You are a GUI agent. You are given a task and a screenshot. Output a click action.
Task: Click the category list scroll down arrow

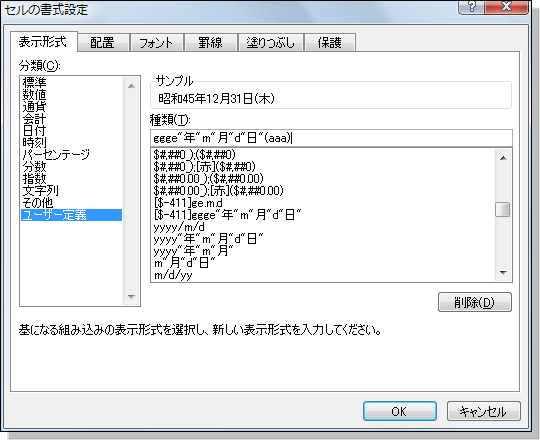pyautogui.click(x=131, y=296)
